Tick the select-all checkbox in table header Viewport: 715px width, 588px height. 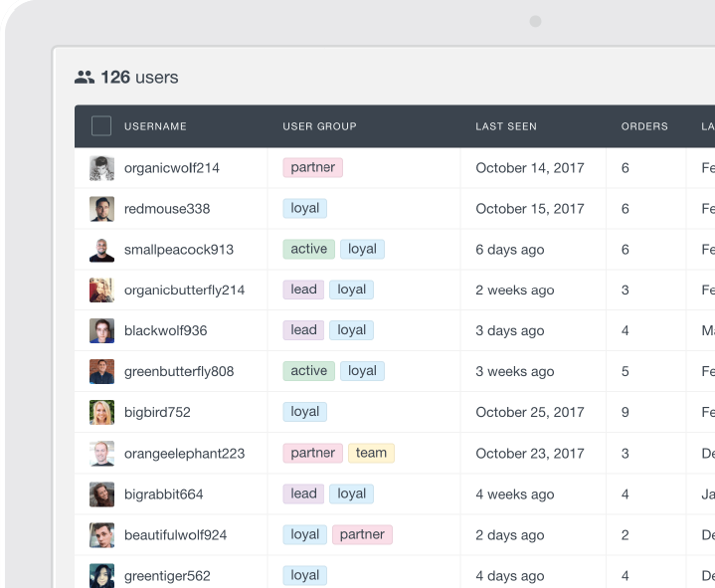tap(101, 126)
